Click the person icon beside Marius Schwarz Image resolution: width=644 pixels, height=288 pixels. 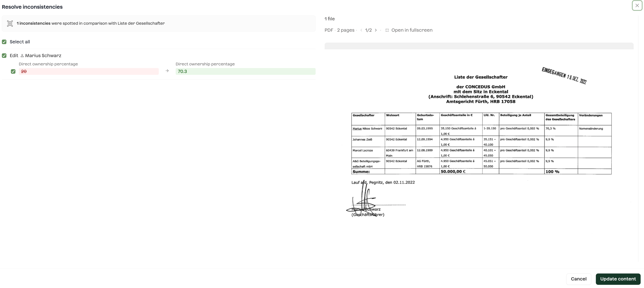click(x=22, y=56)
